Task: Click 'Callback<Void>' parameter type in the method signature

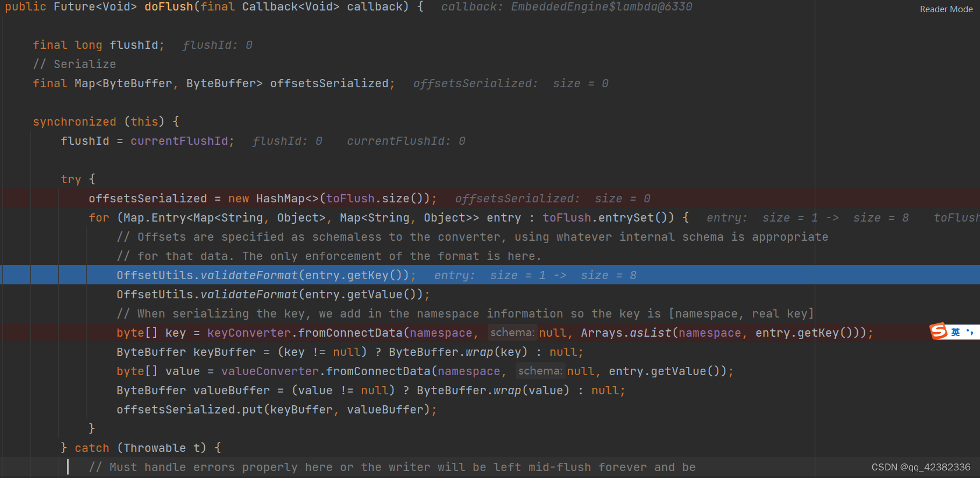Action: [291, 7]
